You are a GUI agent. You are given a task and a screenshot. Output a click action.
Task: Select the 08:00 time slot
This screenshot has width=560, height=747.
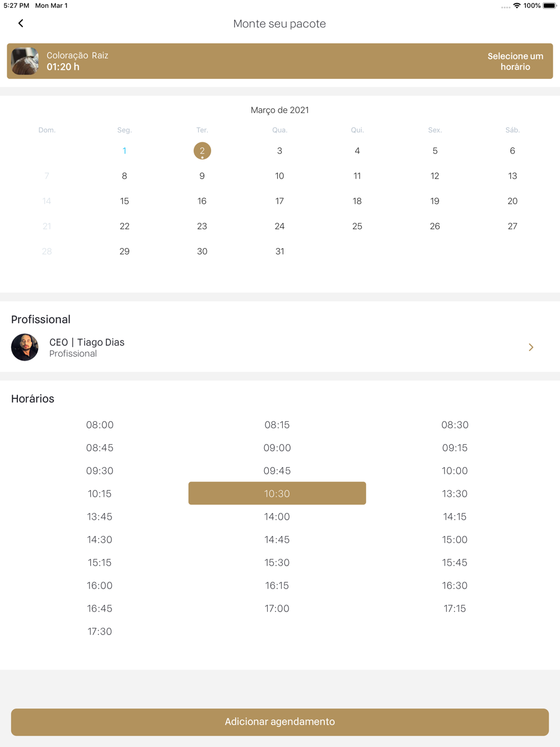100,425
